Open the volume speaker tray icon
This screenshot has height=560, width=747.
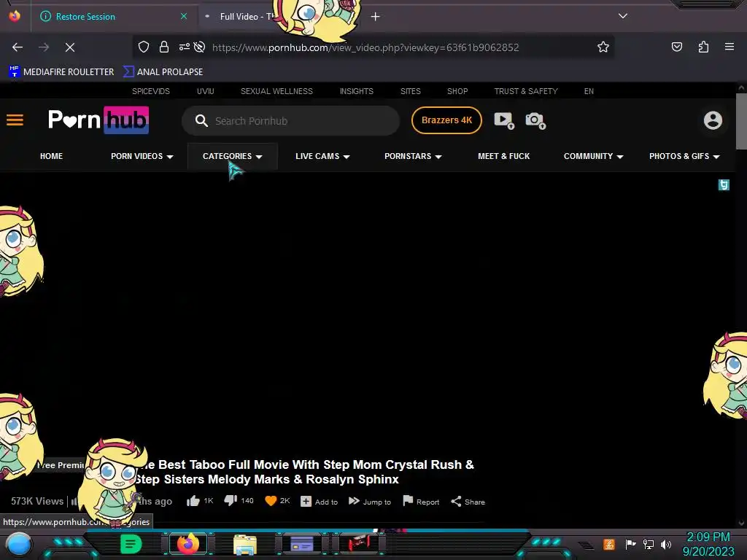click(x=666, y=544)
